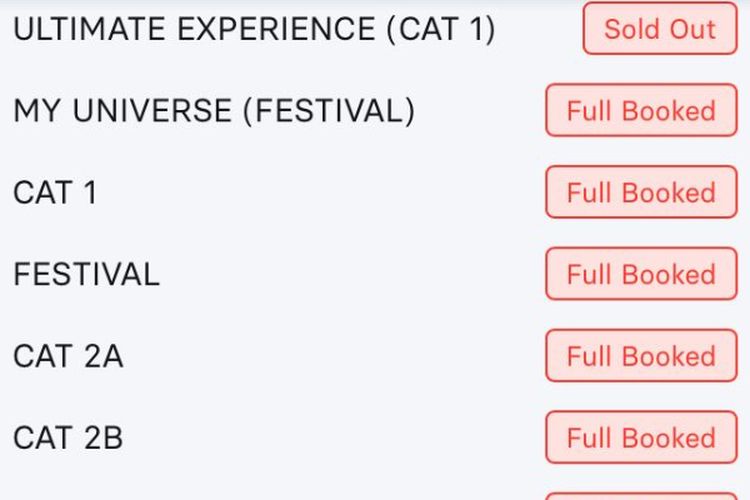The width and height of the screenshot is (750, 500).
Task: Click the Sold Out badge for Ultimate Experience
Action: 660,28
